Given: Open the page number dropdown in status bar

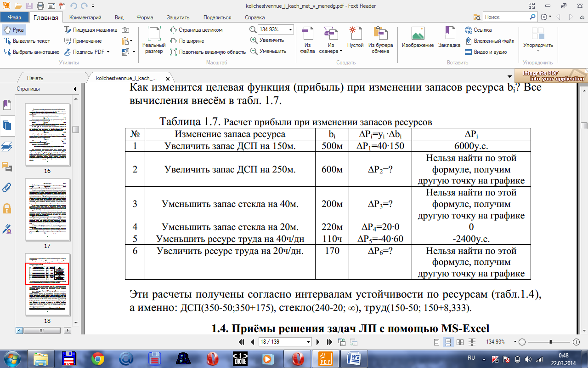Looking at the screenshot, I should [x=308, y=342].
